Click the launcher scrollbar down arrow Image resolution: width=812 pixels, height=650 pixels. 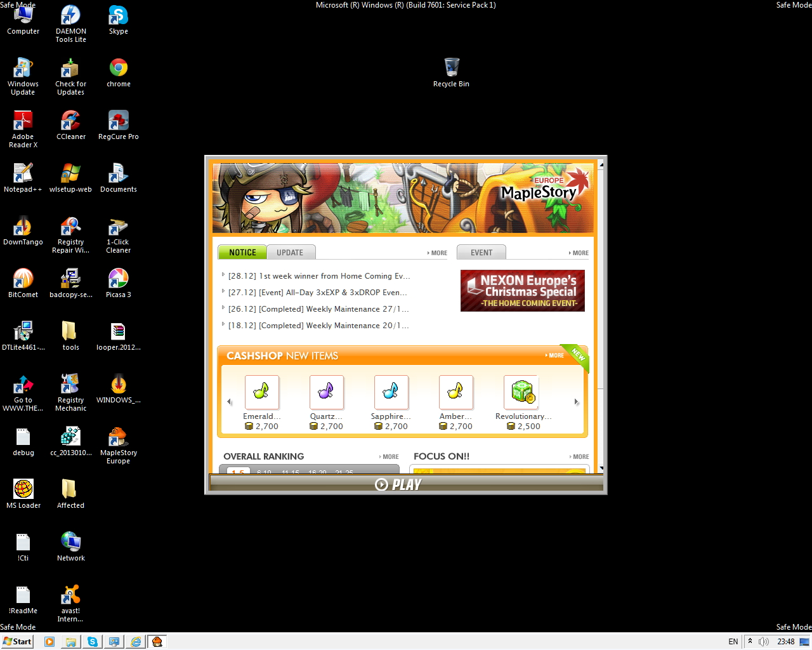601,468
